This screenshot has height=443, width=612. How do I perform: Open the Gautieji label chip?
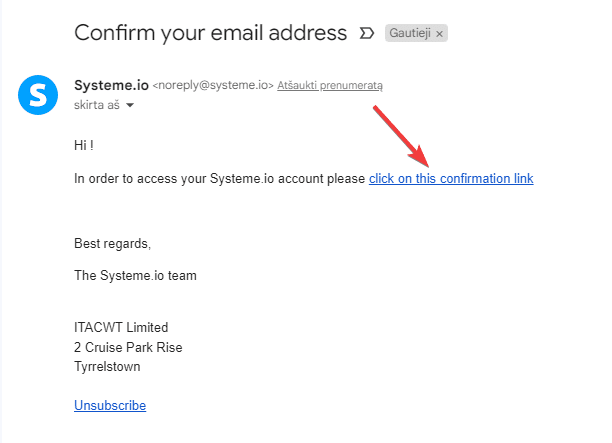coord(410,34)
